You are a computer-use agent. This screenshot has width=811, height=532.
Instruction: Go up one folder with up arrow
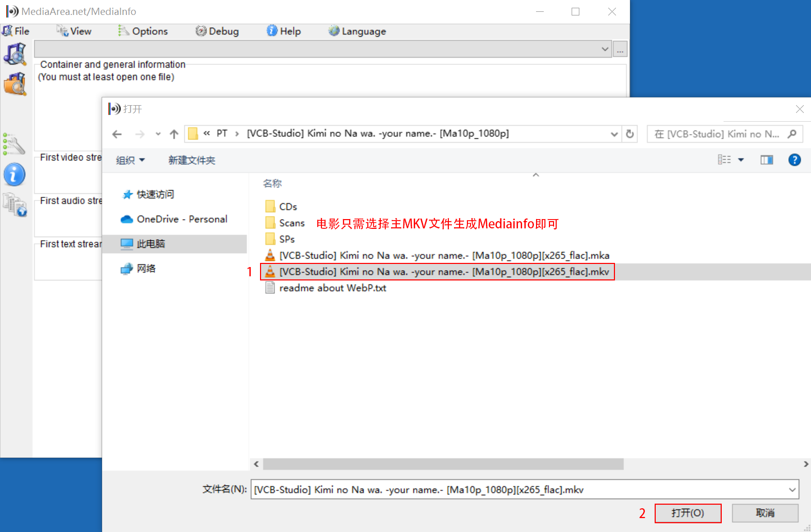point(174,134)
